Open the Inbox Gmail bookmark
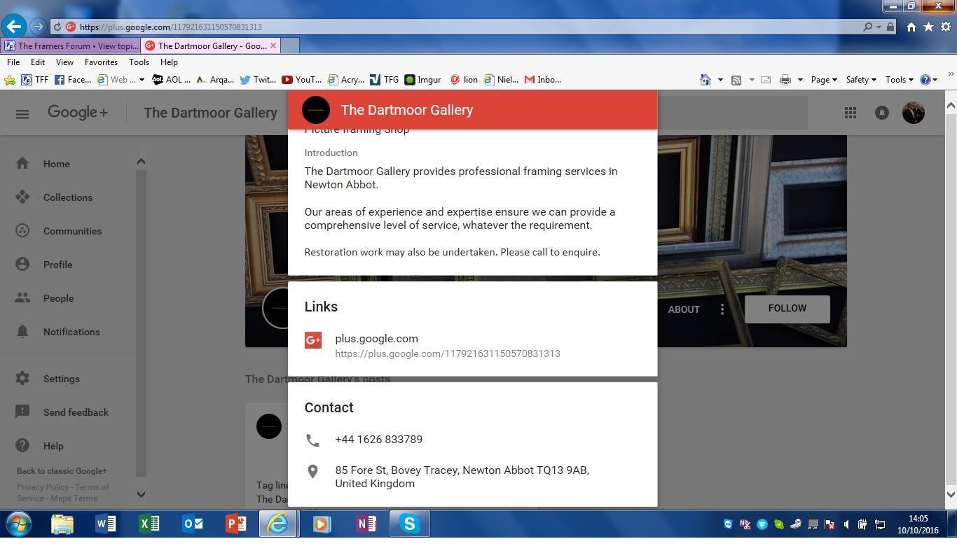Image resolution: width=957 pixels, height=560 pixels. [543, 80]
